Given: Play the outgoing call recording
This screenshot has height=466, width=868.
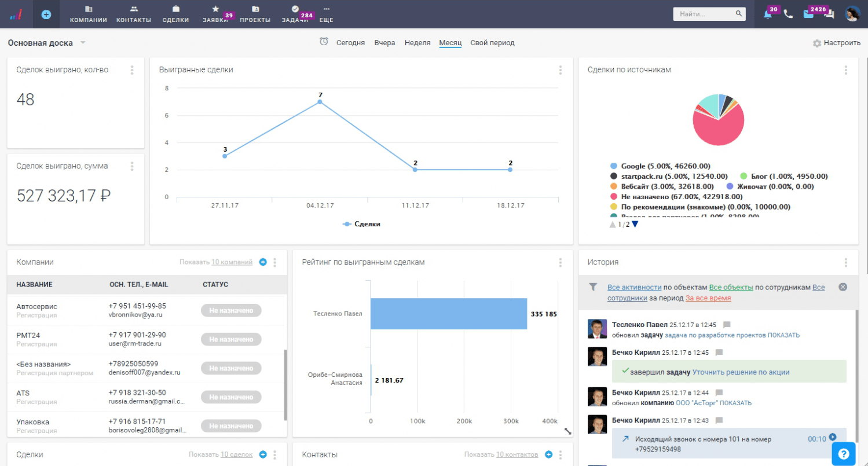Looking at the screenshot, I should tap(833, 438).
